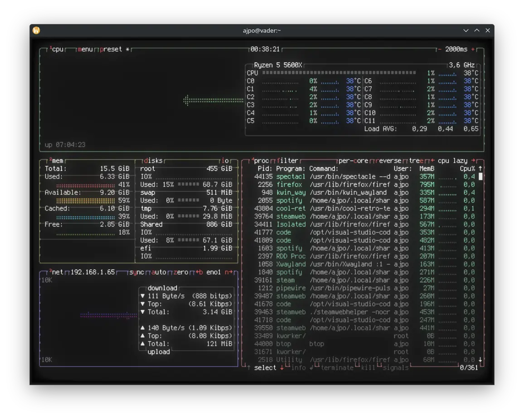The image size is (524, 420).
Task: Click the MemB column header
Action: (427, 169)
